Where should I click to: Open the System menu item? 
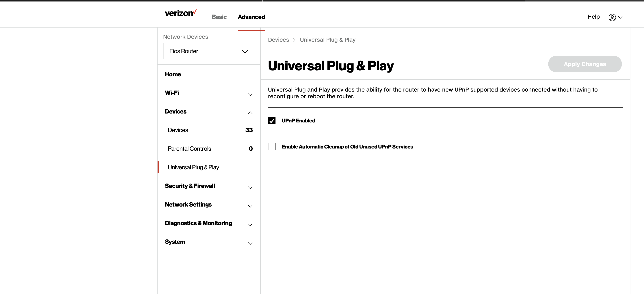[x=175, y=242]
